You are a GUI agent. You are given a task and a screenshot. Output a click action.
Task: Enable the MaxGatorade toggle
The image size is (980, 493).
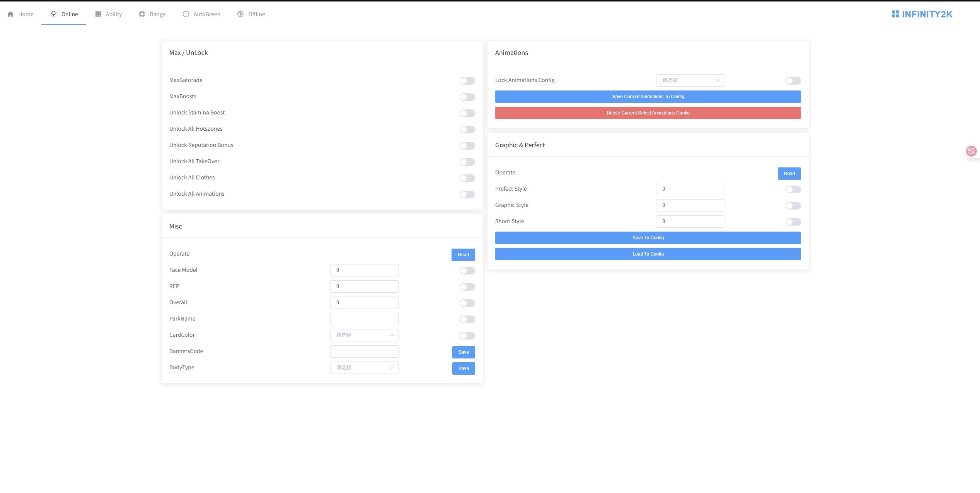(467, 80)
